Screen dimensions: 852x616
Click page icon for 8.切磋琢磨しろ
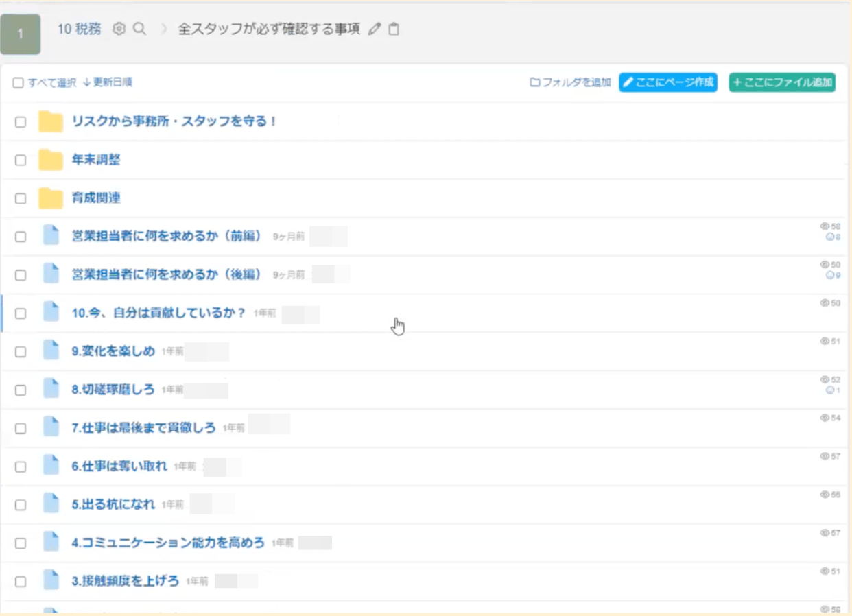[51, 390]
